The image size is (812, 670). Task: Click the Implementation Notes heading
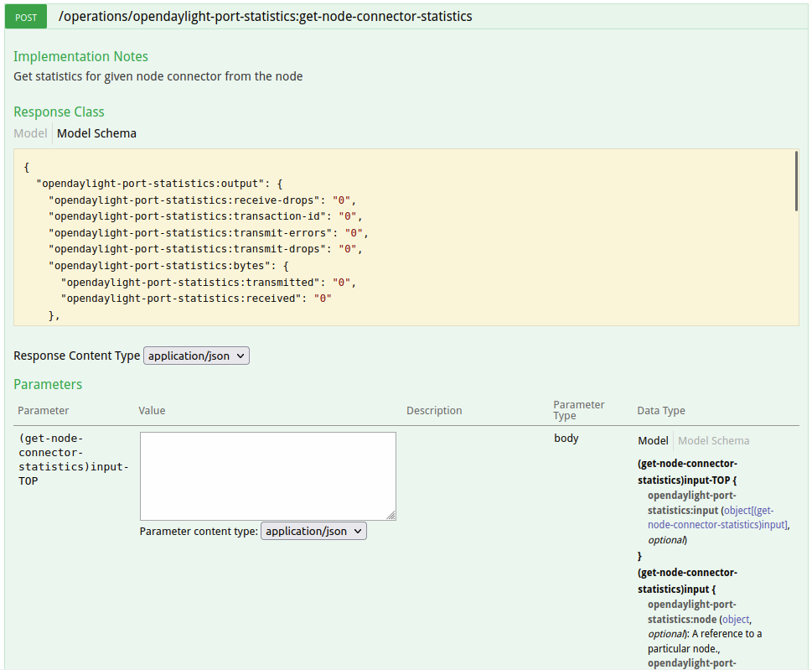click(80, 56)
